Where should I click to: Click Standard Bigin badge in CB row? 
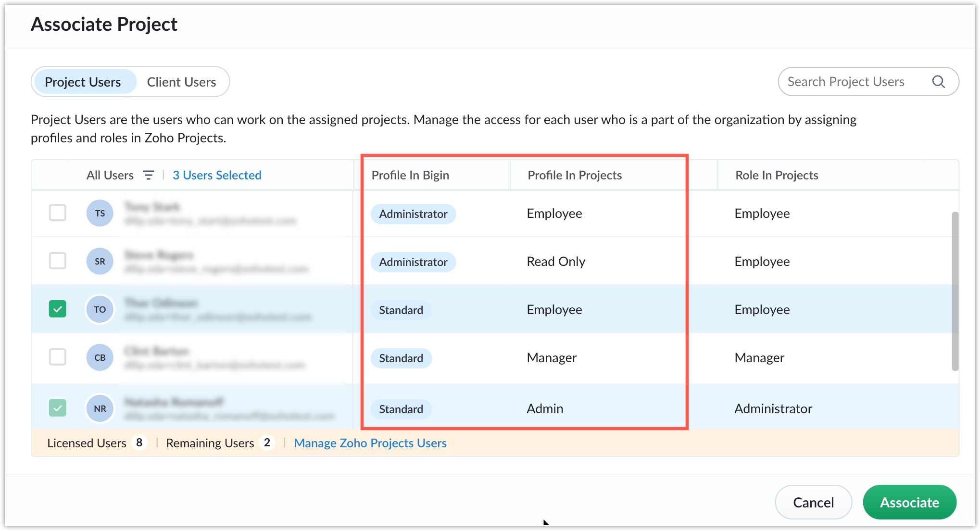point(401,358)
